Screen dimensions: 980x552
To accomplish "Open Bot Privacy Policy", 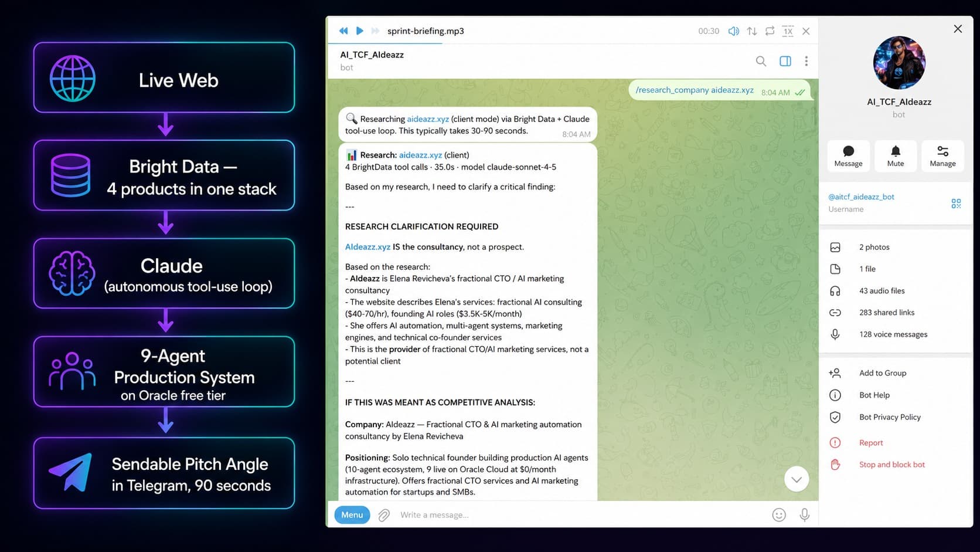I will (896, 416).
